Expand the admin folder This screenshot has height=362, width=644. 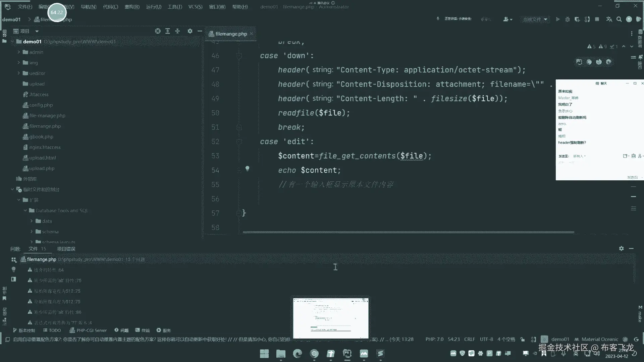[x=19, y=52]
